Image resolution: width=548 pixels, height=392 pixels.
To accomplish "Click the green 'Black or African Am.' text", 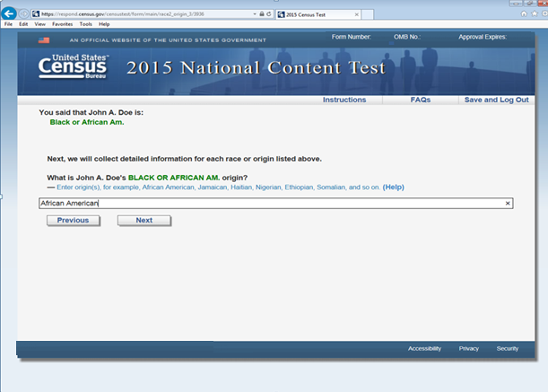I will [x=87, y=122].
